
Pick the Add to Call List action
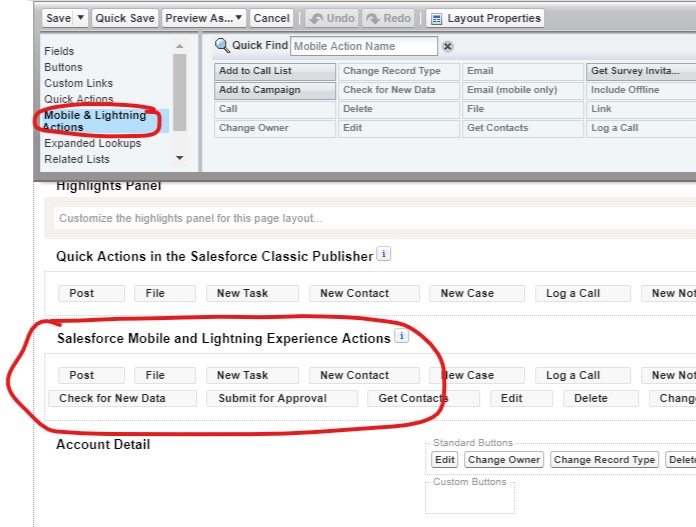coord(275,71)
